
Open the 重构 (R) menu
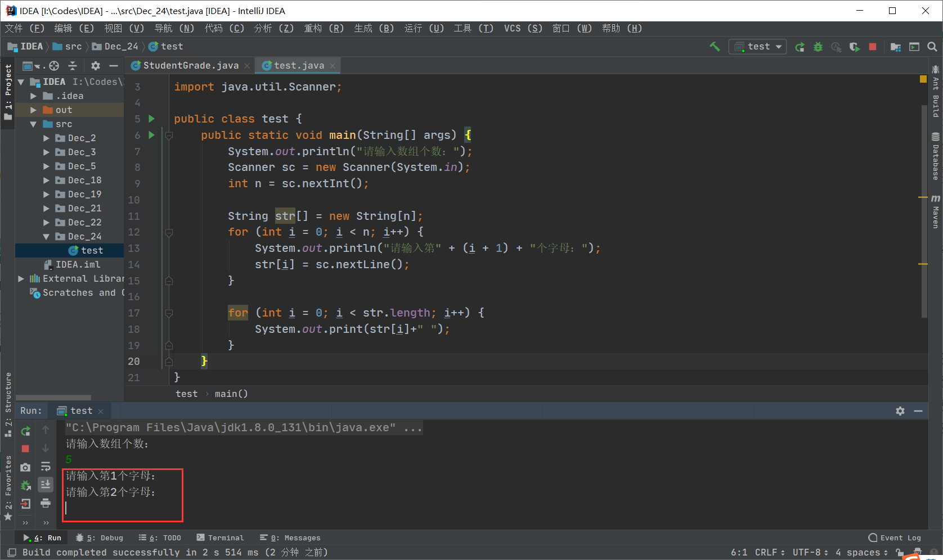point(324,29)
